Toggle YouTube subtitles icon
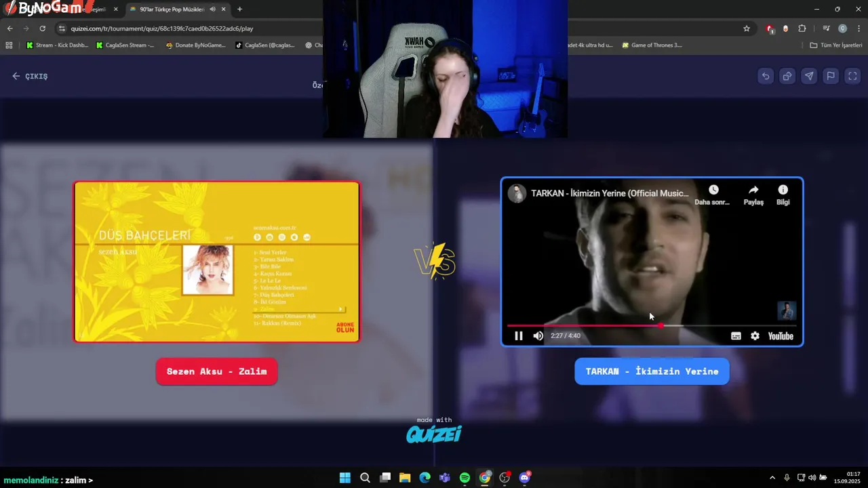The height and width of the screenshot is (488, 868). (x=736, y=335)
